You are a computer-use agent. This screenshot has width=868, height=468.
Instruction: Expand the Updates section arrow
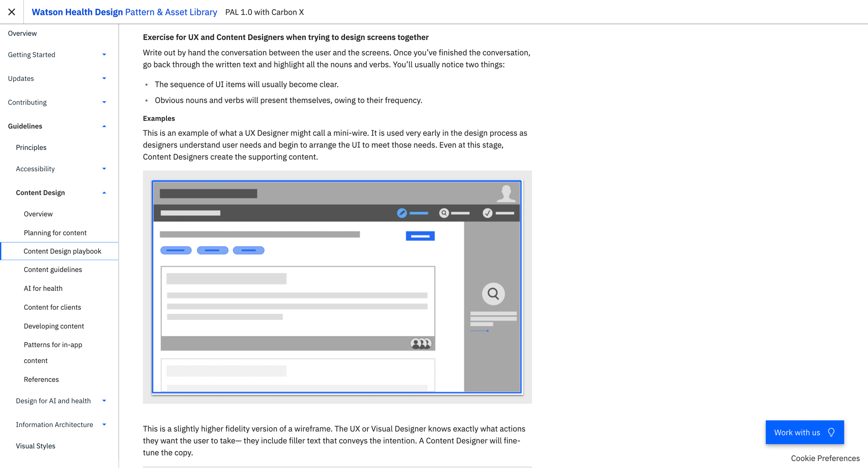(x=104, y=78)
